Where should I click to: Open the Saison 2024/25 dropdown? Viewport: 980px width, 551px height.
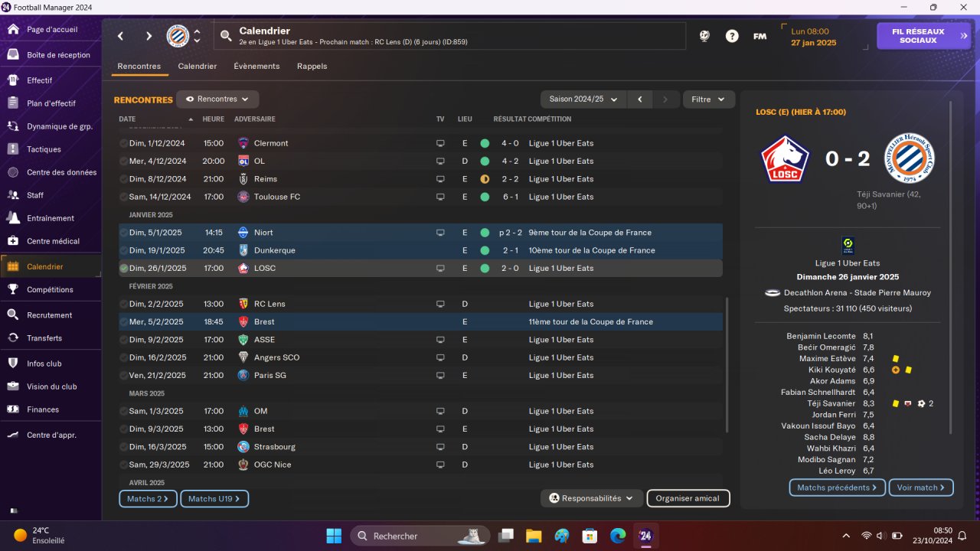click(583, 99)
